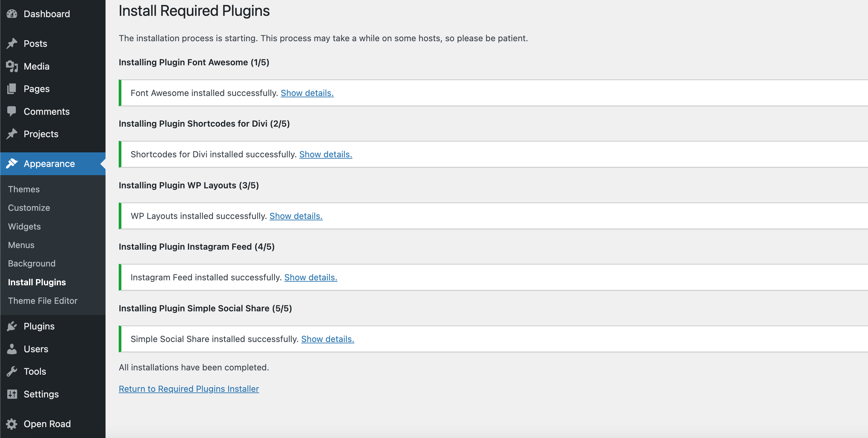Image resolution: width=868 pixels, height=438 pixels.
Task: Open Theme File Editor submenu item
Action: (43, 300)
